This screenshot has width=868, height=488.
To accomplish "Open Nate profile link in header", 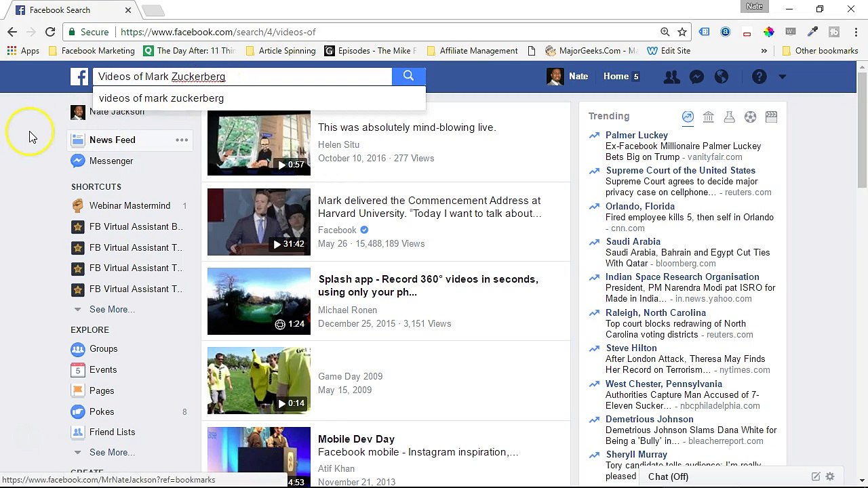I will pos(568,77).
